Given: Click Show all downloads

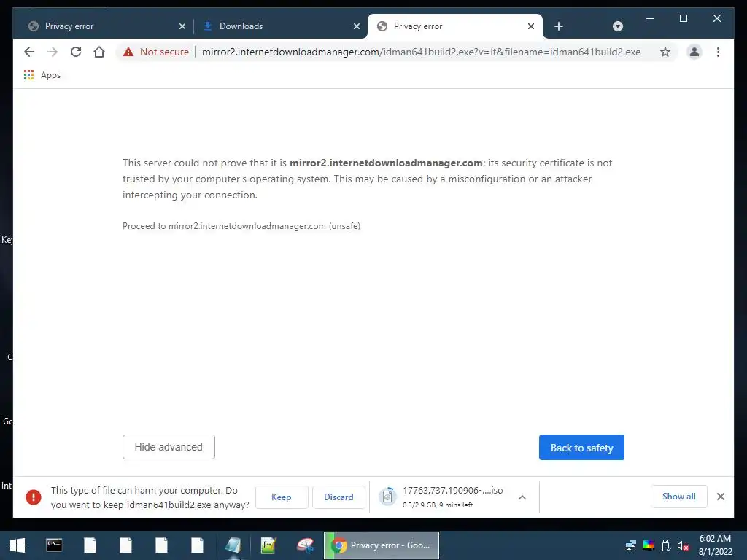Looking at the screenshot, I should click(x=679, y=497).
